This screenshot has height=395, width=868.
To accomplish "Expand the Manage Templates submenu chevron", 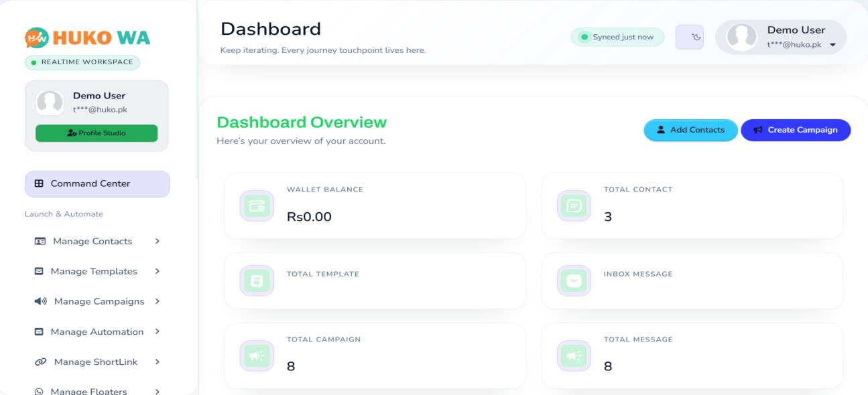I will (x=158, y=271).
